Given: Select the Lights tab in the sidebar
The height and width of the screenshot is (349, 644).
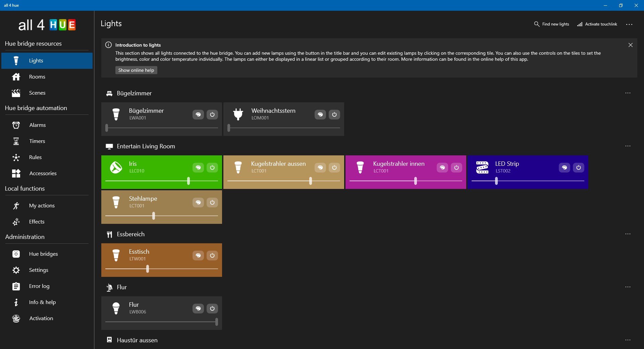Looking at the screenshot, I should (36, 60).
